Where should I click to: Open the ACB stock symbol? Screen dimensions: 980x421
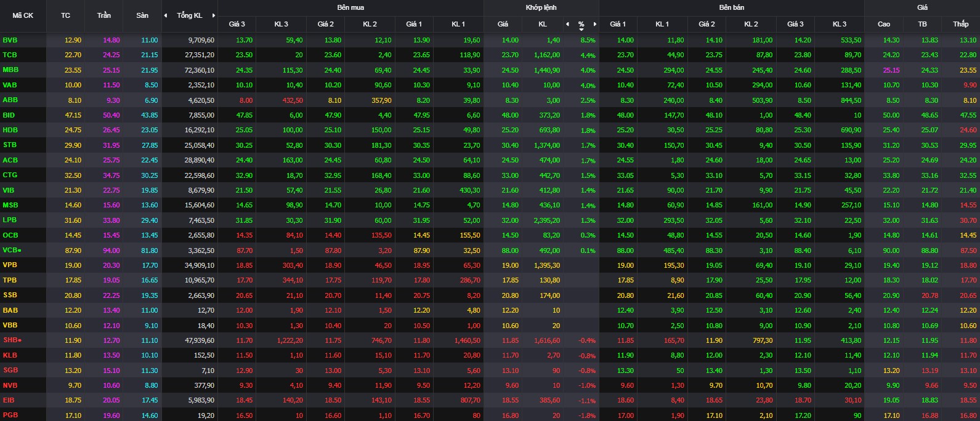[10, 160]
